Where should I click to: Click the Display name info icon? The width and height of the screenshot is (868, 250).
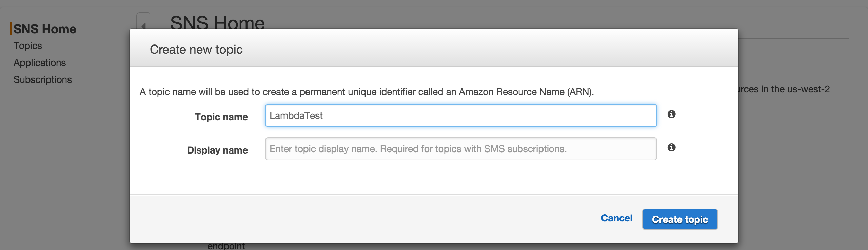[671, 147]
